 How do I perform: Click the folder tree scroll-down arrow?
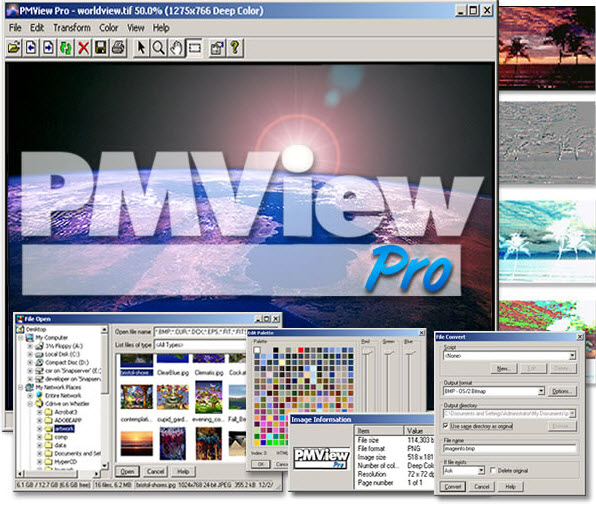click(x=105, y=465)
